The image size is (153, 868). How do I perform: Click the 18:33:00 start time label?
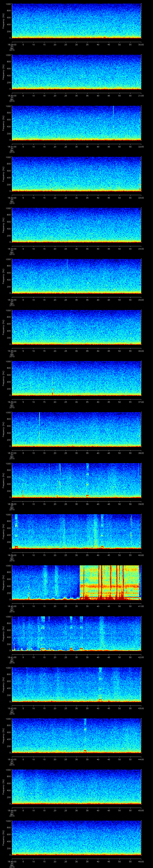(12, 249)
